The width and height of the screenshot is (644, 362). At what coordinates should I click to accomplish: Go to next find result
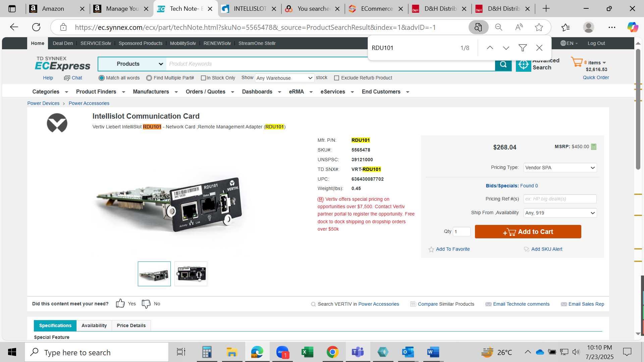[x=506, y=48]
